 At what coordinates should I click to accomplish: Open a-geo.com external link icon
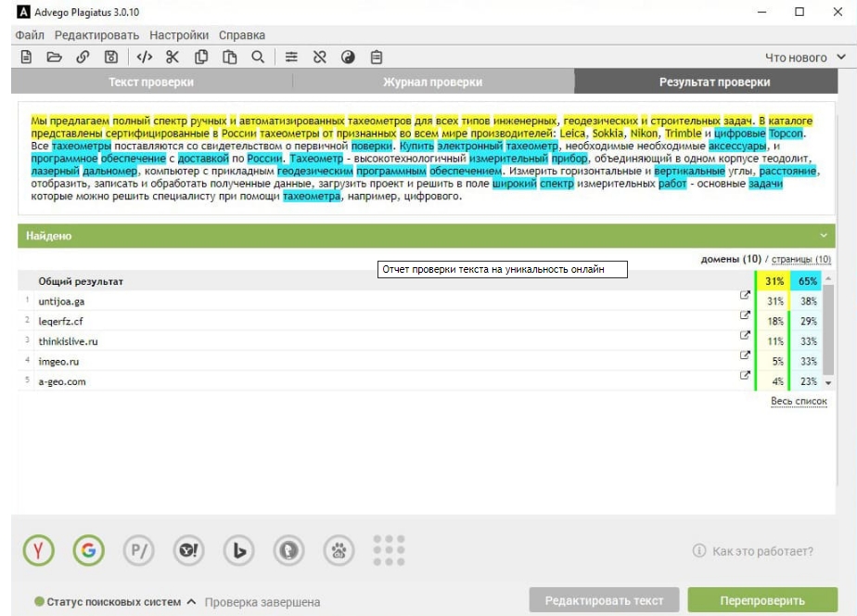(745, 376)
